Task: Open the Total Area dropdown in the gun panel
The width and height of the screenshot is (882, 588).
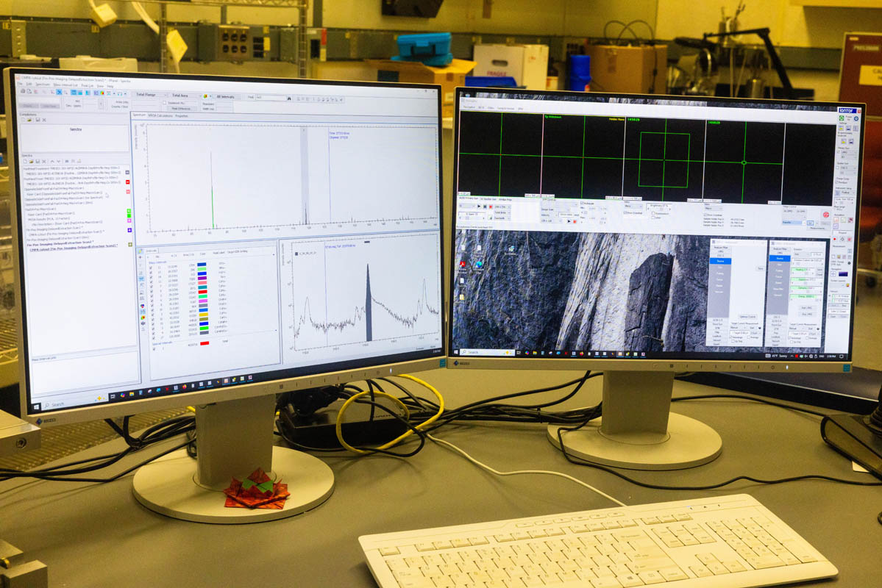Action: coord(502,212)
